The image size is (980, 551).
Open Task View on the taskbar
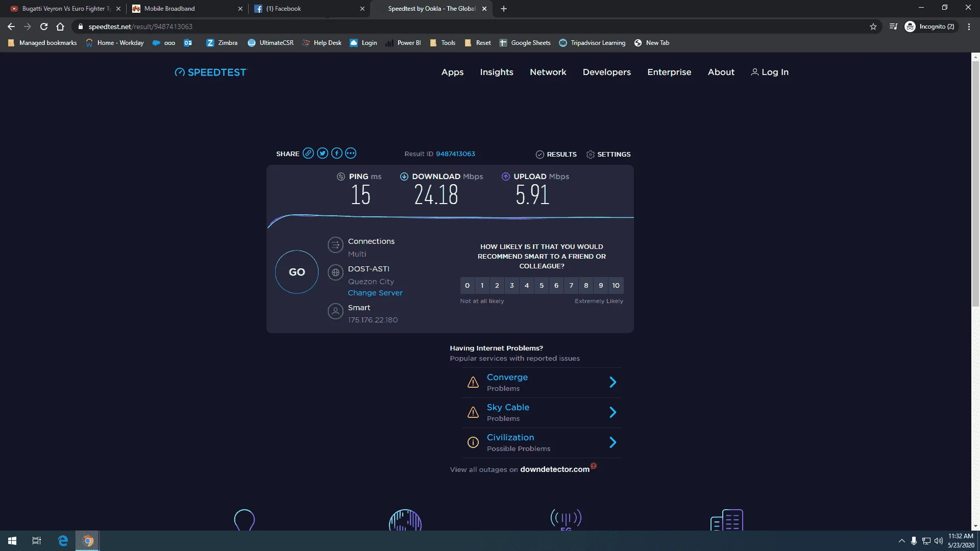point(37,541)
